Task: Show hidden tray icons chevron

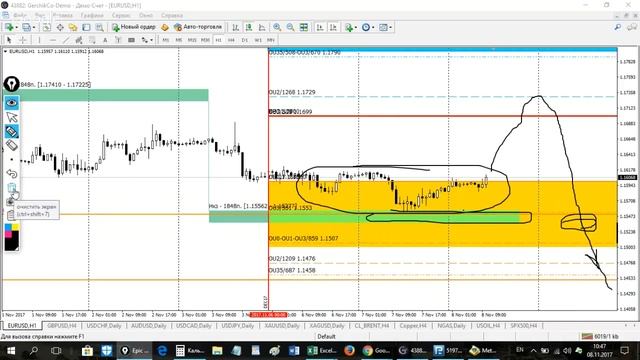Action: (533, 351)
